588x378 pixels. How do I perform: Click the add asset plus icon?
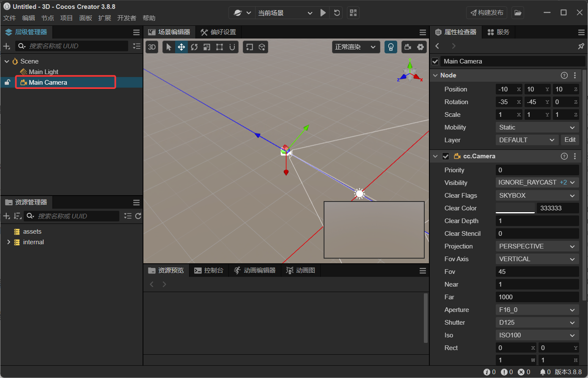point(7,216)
